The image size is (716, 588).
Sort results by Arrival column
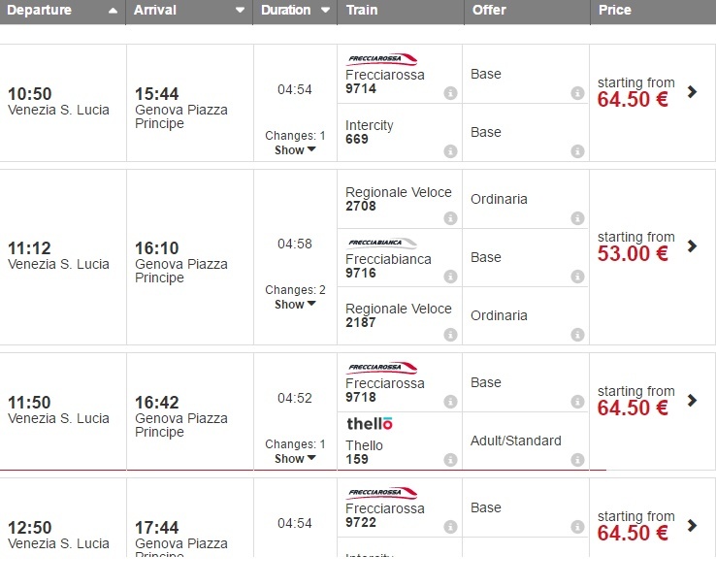pyautogui.click(x=188, y=11)
